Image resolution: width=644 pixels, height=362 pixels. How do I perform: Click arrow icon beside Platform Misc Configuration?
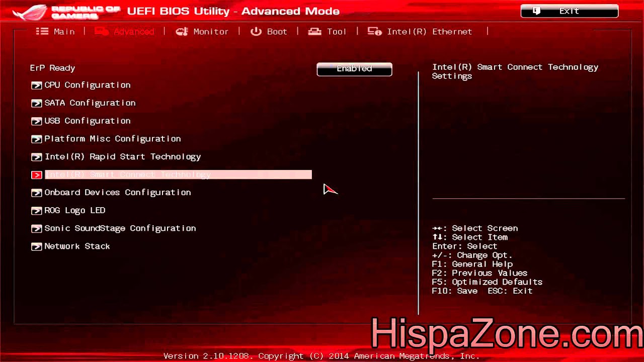click(x=36, y=139)
